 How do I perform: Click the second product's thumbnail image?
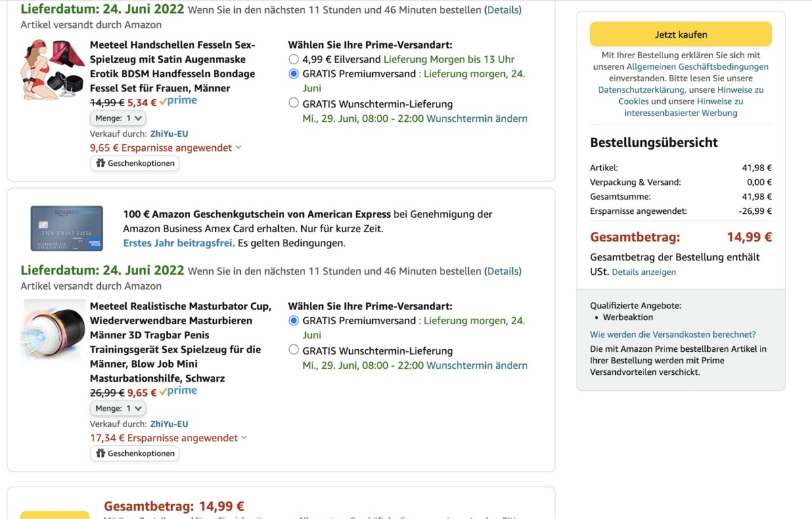53,331
